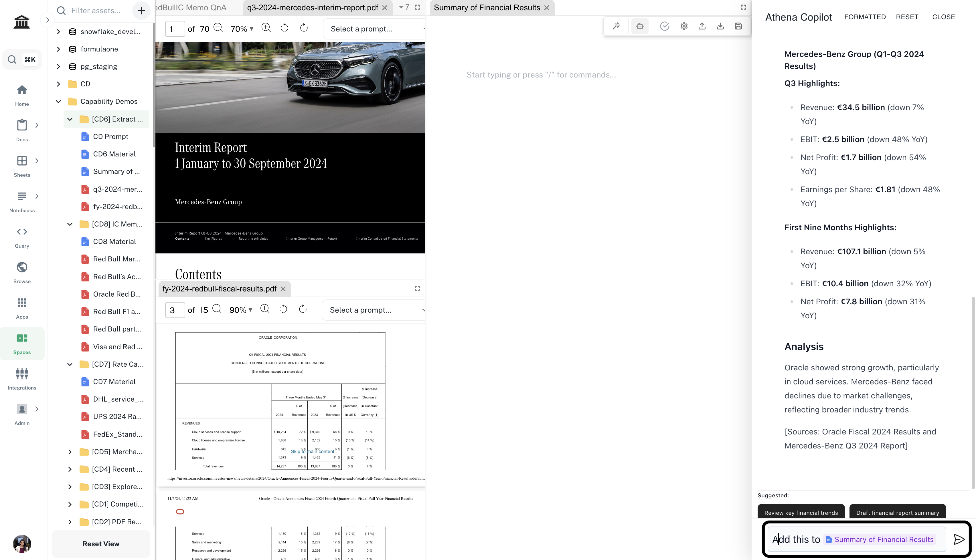Expand the CD folder
Viewport: 976px width, 560px height.
[x=58, y=84]
